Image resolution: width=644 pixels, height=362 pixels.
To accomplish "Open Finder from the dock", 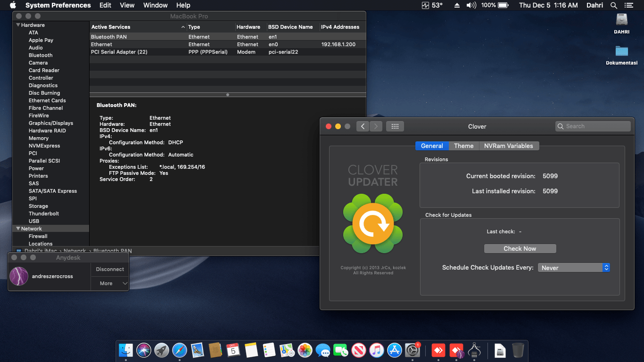I will click(126, 350).
